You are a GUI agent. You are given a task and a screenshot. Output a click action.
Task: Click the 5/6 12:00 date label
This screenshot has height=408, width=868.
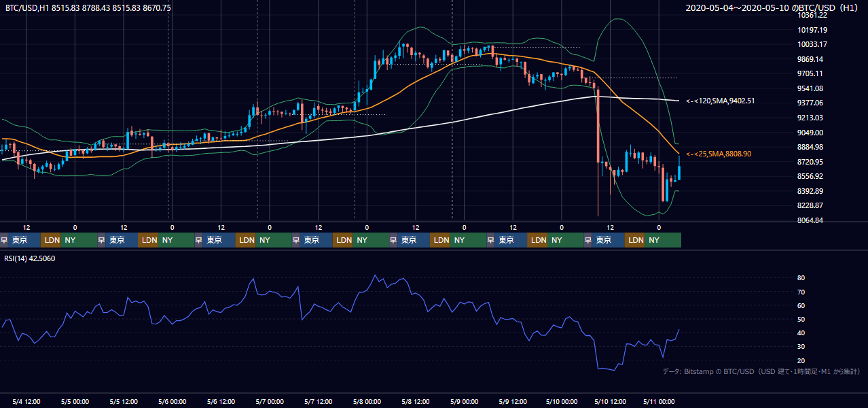221,401
